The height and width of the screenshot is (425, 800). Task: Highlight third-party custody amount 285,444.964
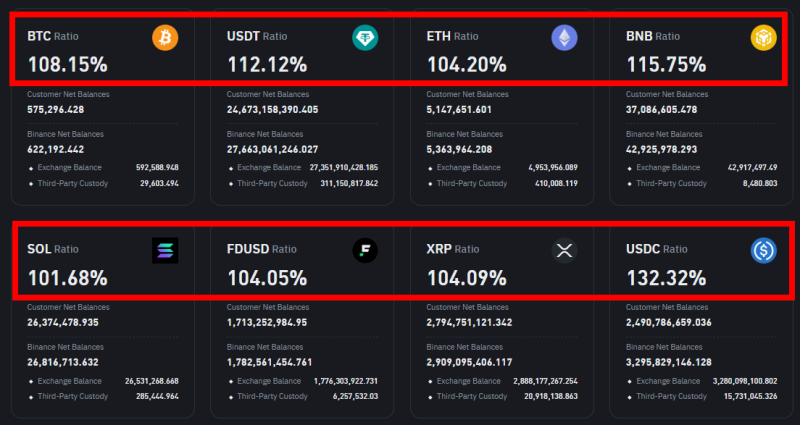click(x=157, y=396)
